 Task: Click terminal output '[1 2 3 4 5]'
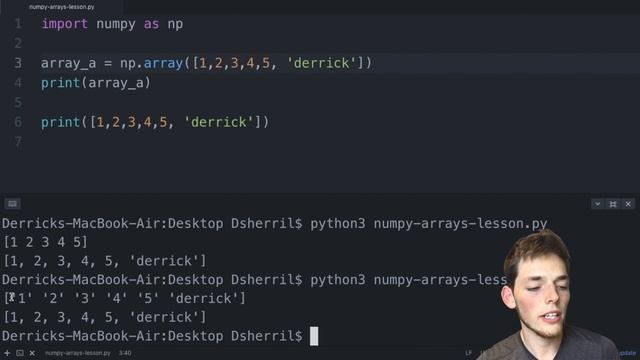(x=45, y=242)
